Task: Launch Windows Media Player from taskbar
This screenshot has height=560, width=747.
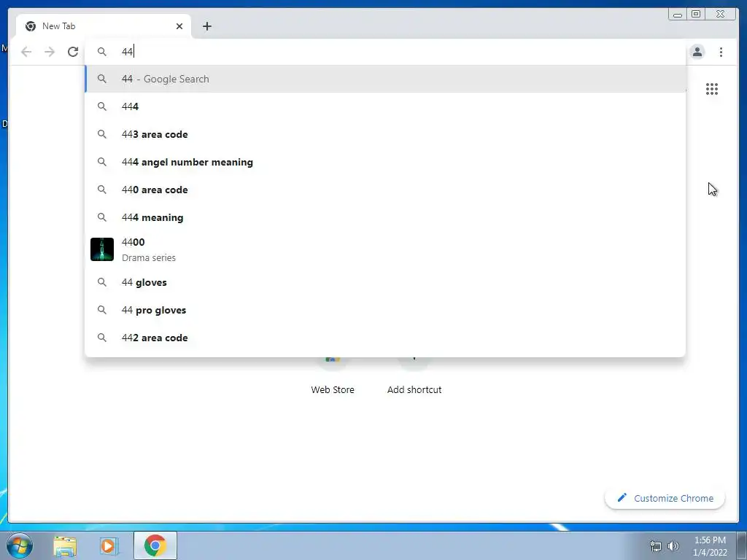Action: [109, 545]
